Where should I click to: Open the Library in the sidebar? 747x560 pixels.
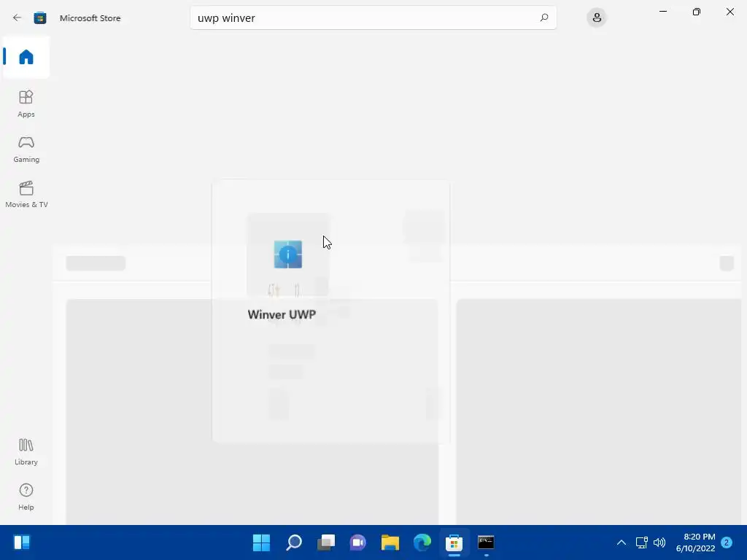pos(26,452)
